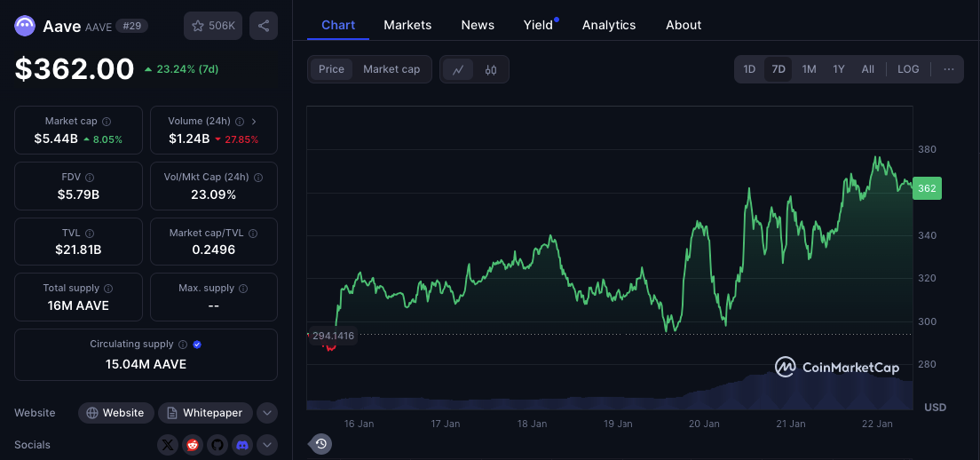Open the Analytics tab

tap(609, 25)
